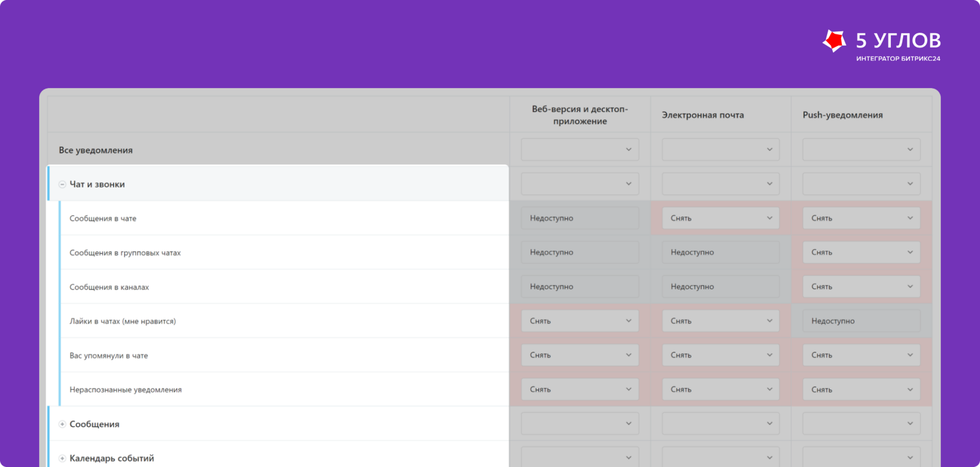Click Недоступно email field for Сообщения в каналах

point(720,287)
